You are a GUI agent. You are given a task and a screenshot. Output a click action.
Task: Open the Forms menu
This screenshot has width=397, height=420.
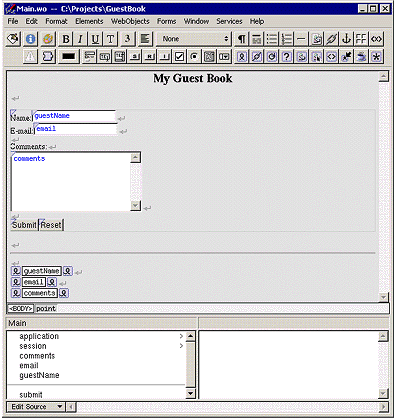(166, 21)
